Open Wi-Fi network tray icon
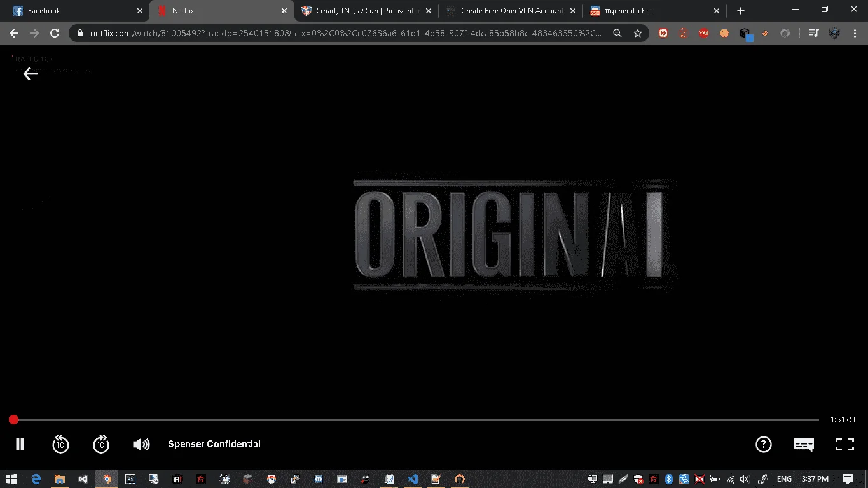The width and height of the screenshot is (868, 488). [x=730, y=479]
